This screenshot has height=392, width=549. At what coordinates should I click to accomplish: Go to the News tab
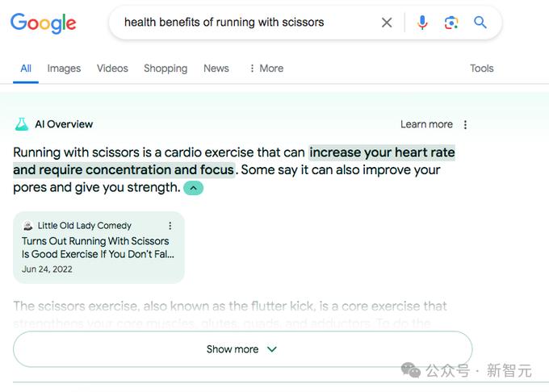pyautogui.click(x=216, y=69)
